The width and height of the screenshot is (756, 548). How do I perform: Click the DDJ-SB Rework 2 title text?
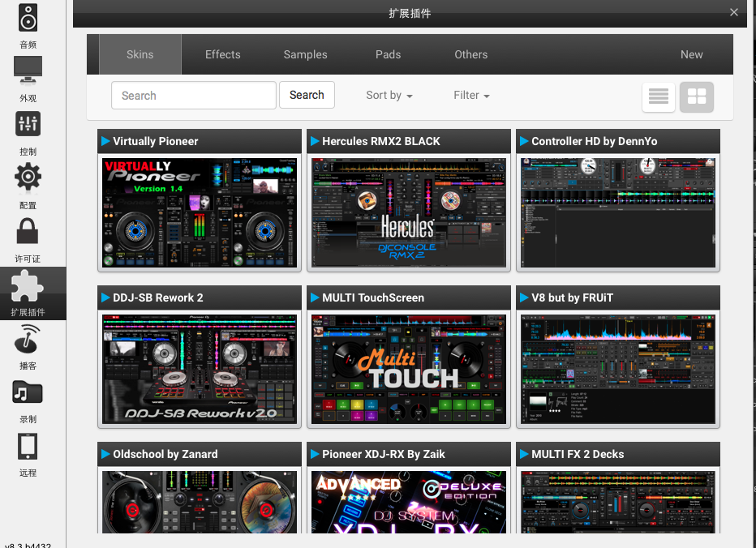157,298
